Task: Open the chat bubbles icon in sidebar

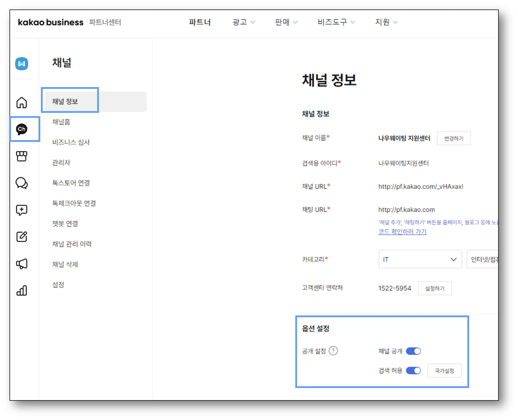Action: tap(22, 183)
